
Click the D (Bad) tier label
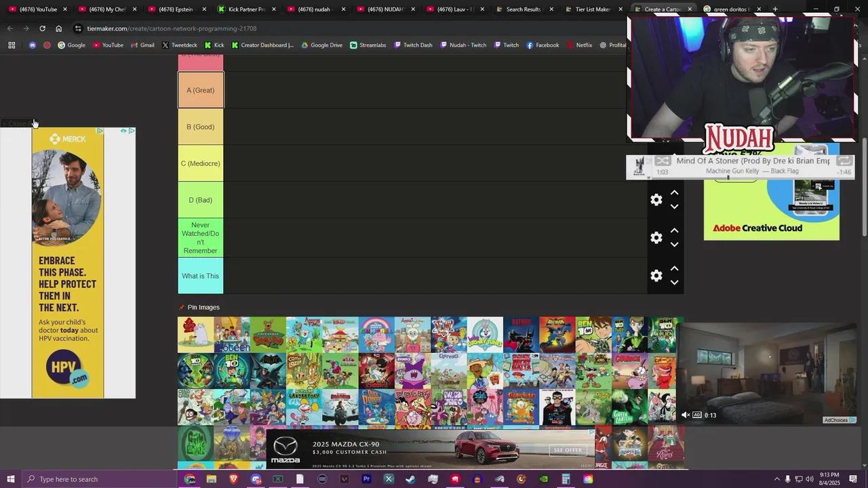click(200, 200)
